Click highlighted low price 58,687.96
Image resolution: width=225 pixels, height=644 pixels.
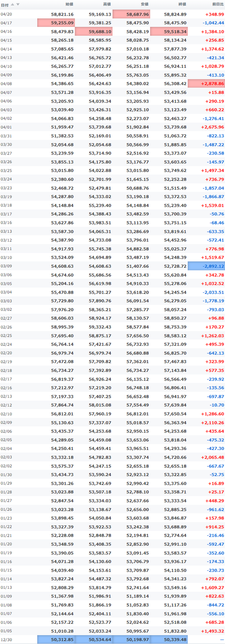pos(131,14)
